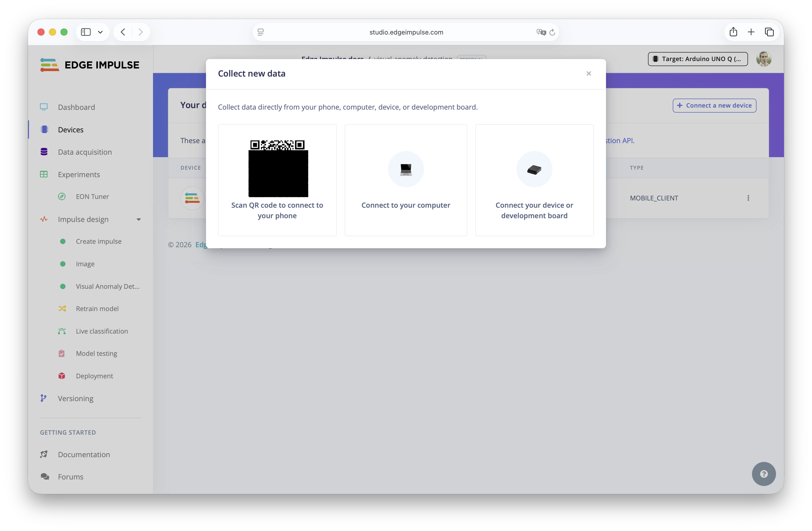This screenshot has width=812, height=531.
Task: Click the studio.edgeimpulse.com address bar
Action: [x=406, y=32]
